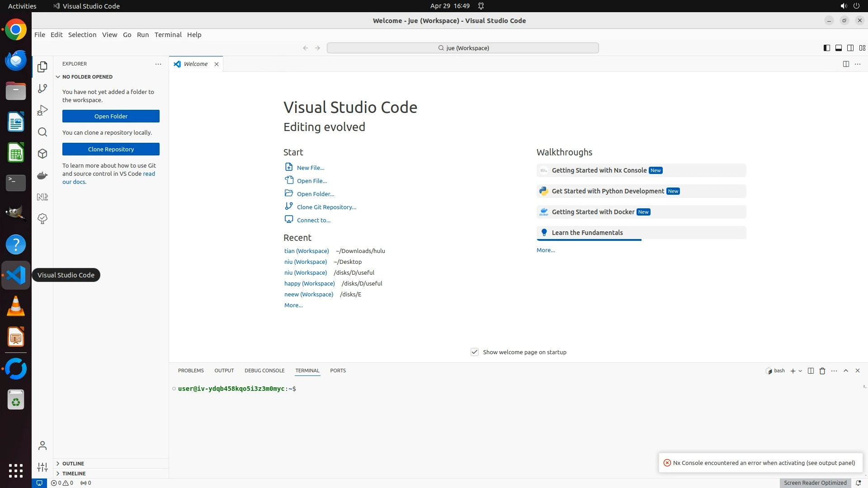Toggle the Primary Side Bar layout button
This screenshot has width=868, height=488.
pyautogui.click(x=826, y=48)
